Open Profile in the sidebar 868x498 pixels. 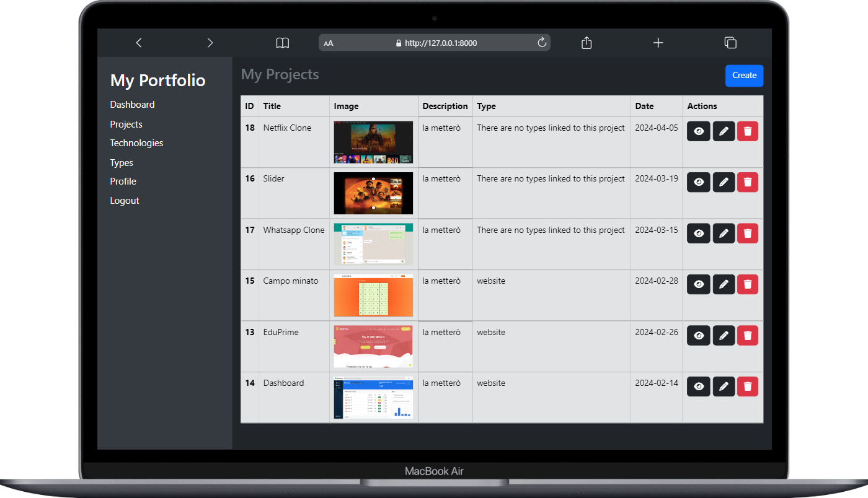[x=123, y=181]
